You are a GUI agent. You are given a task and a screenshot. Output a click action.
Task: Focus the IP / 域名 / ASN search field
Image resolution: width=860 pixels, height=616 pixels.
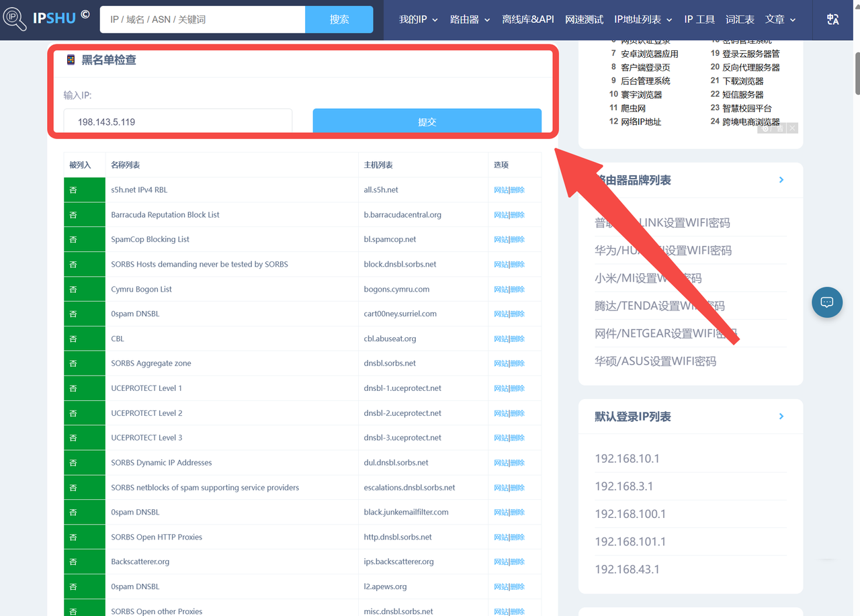pyautogui.click(x=202, y=19)
